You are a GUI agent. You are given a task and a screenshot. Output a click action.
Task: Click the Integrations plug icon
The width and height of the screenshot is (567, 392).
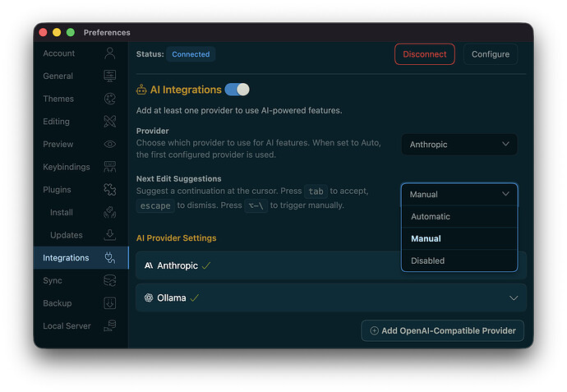coord(110,258)
